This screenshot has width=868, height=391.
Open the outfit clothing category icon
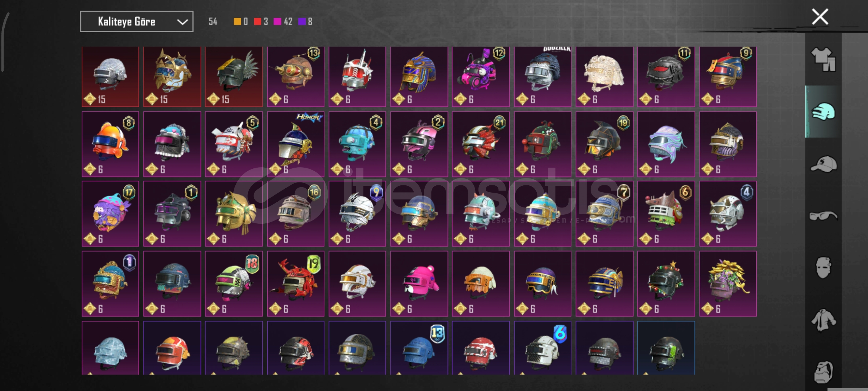point(823,59)
